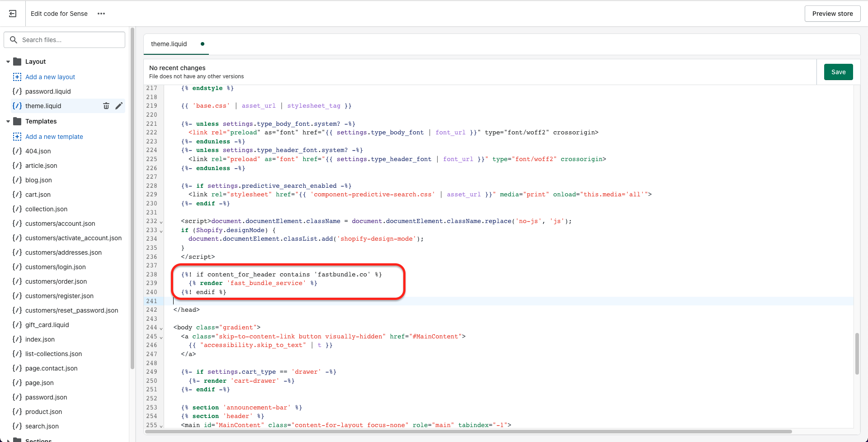The height and width of the screenshot is (442, 868).
Task: Click the editor horizontal scrollbar
Action: [x=468, y=432]
